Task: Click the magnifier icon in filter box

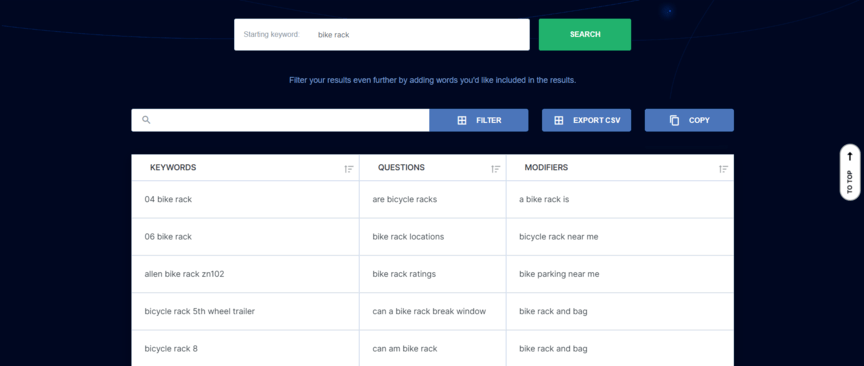Action: [x=146, y=120]
